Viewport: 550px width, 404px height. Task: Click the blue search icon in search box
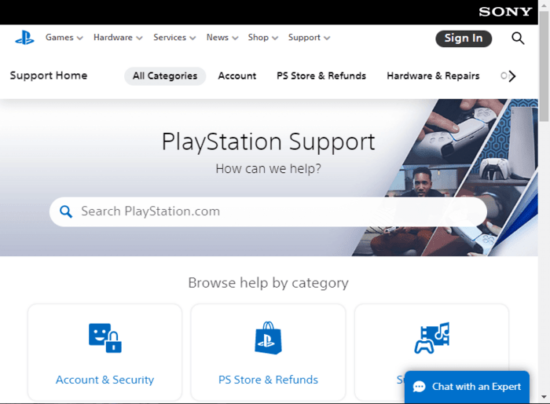(66, 211)
